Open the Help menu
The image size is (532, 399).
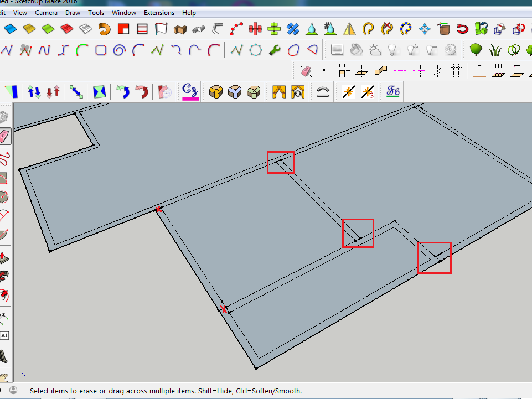[189, 13]
